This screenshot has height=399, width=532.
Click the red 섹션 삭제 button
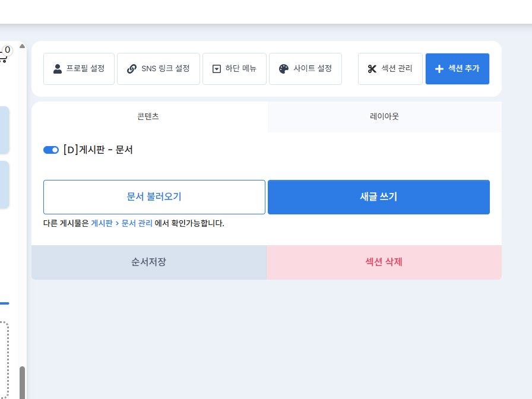tap(383, 262)
